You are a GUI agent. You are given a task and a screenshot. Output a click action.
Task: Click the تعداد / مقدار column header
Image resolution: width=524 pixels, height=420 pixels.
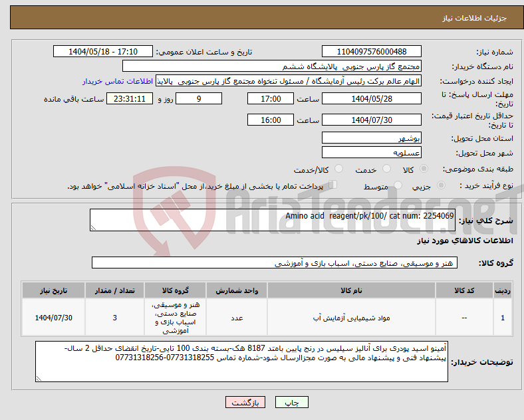click(x=114, y=290)
